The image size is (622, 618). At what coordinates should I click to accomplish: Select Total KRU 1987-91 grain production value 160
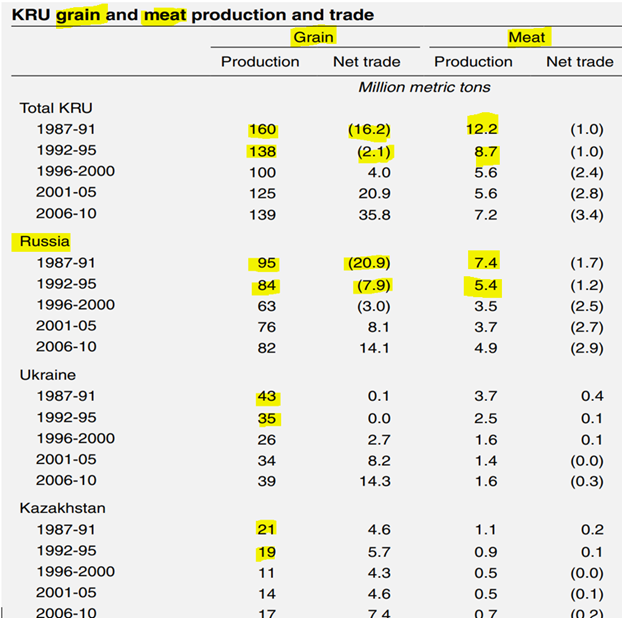coord(263,130)
